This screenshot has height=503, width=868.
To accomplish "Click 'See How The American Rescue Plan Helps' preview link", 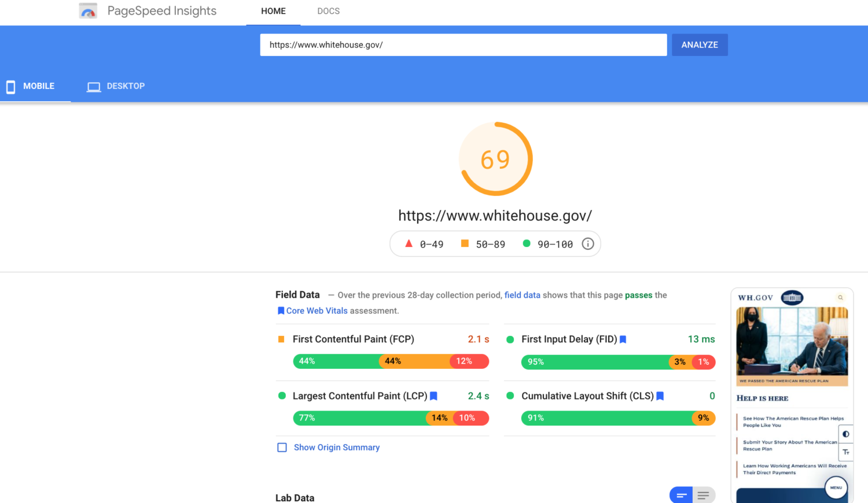I will point(793,421).
